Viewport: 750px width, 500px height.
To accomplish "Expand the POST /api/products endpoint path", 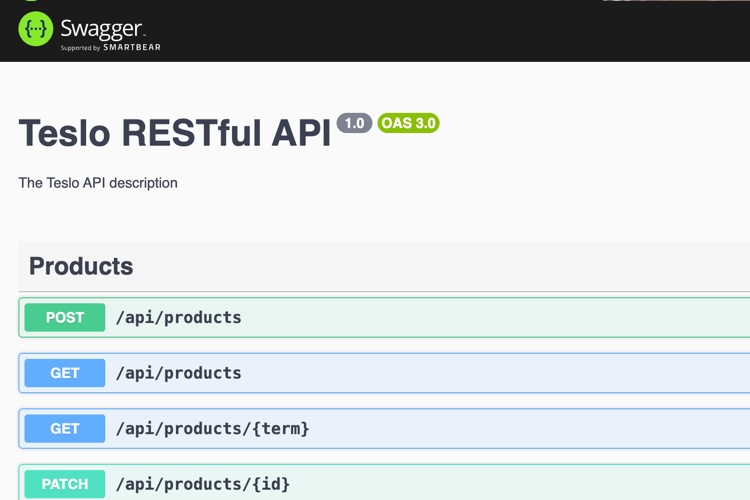I will click(179, 317).
